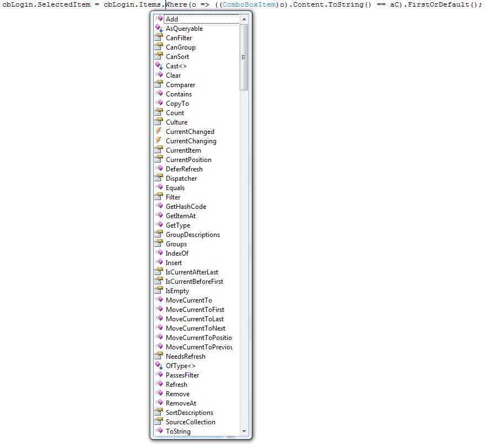The width and height of the screenshot is (486, 448).
Task: Choose IsCurrentBeforeFirst from the list
Action: (195, 282)
